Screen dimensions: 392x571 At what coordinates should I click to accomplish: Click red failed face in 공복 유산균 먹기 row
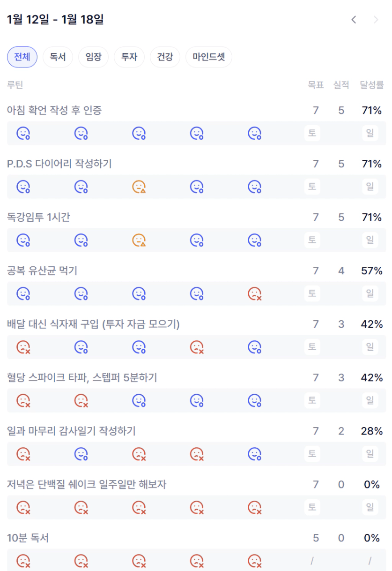tap(254, 294)
